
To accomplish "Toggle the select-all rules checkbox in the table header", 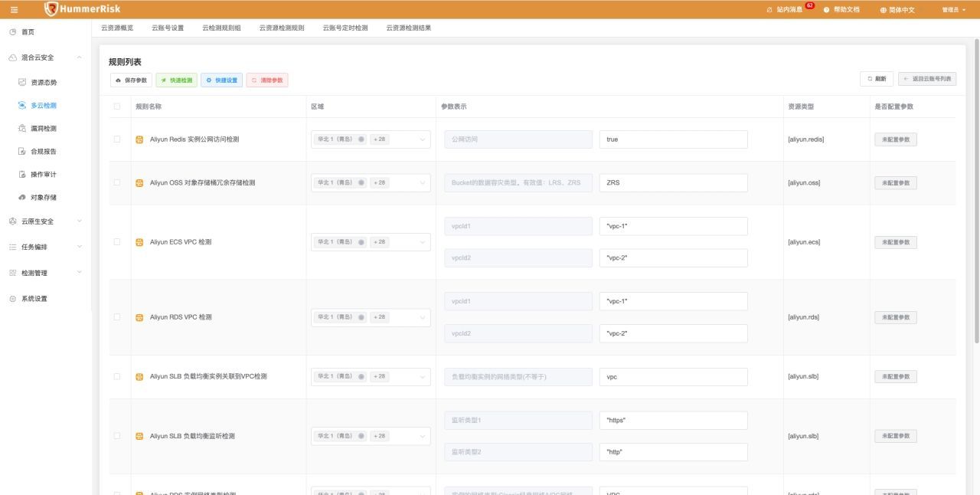I will click(117, 107).
